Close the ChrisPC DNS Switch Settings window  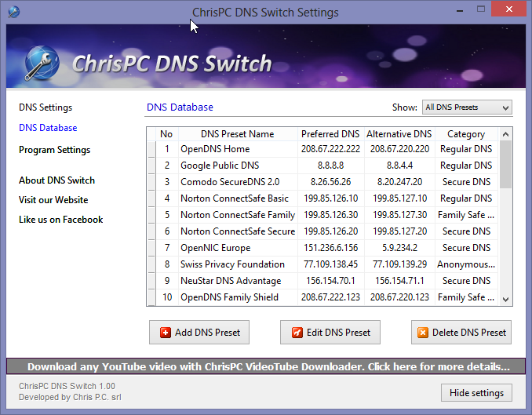coord(508,9)
